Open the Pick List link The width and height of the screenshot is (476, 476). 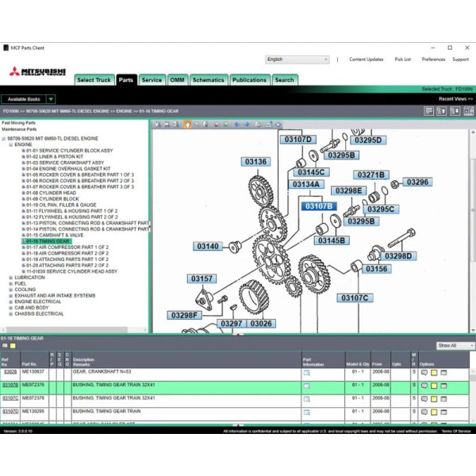tap(402, 59)
